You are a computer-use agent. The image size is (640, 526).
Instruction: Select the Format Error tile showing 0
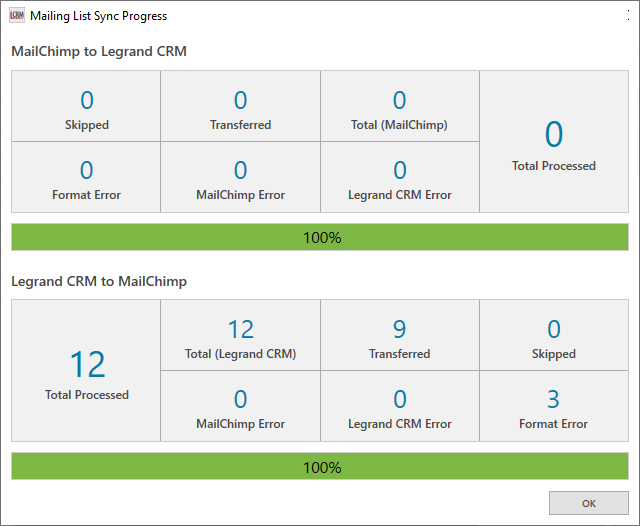[x=86, y=177]
